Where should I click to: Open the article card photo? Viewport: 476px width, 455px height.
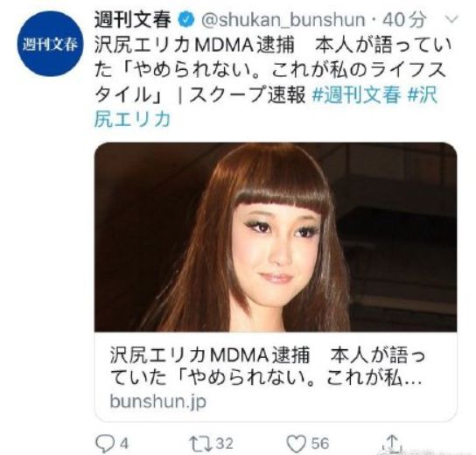click(276, 237)
